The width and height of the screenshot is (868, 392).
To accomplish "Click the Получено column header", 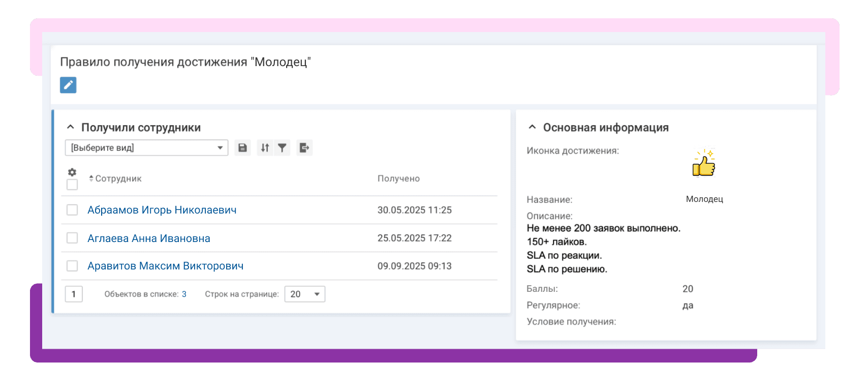I will [x=398, y=178].
